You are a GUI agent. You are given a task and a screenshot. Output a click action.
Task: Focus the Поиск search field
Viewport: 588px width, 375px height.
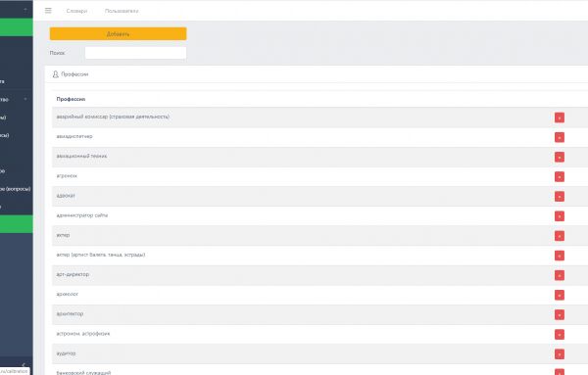[135, 53]
